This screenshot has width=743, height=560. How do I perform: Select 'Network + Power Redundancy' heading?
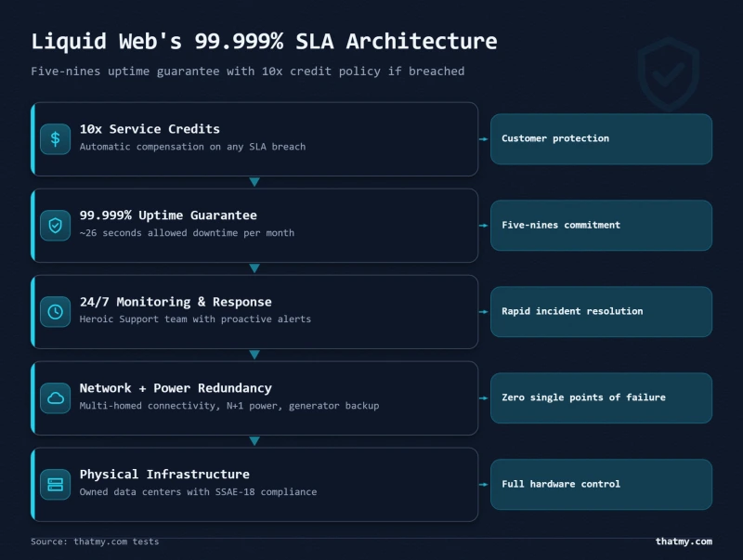(x=176, y=388)
